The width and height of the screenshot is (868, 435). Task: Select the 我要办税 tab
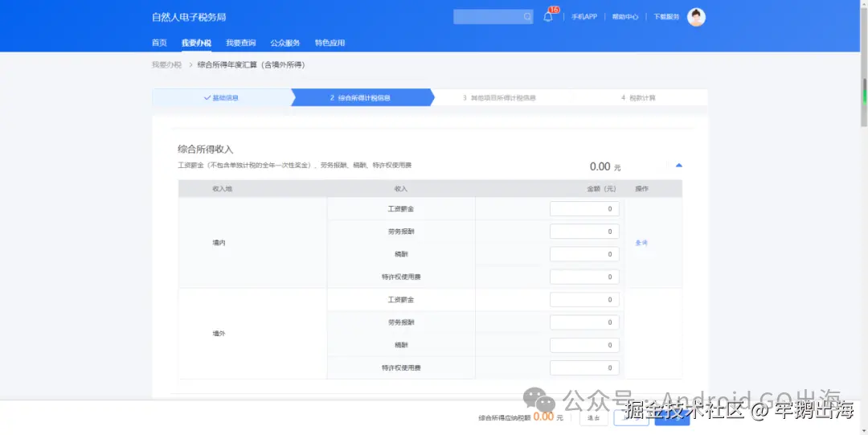(196, 43)
